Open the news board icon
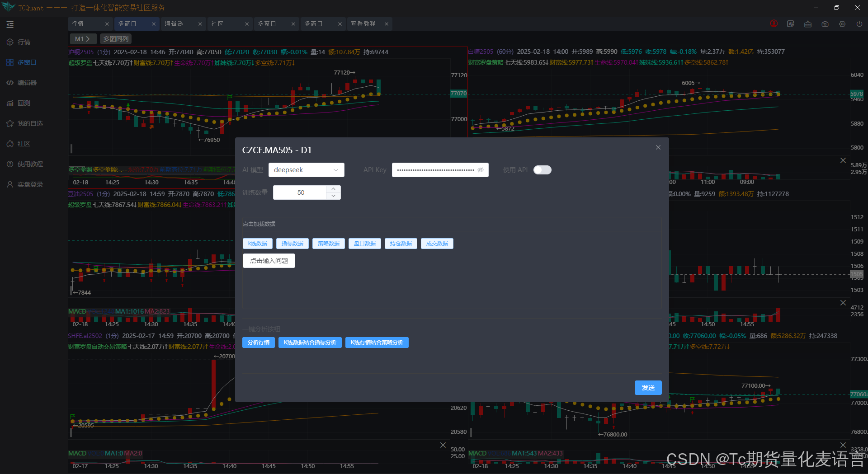This screenshot has width=868, height=474. pyautogui.click(x=808, y=24)
